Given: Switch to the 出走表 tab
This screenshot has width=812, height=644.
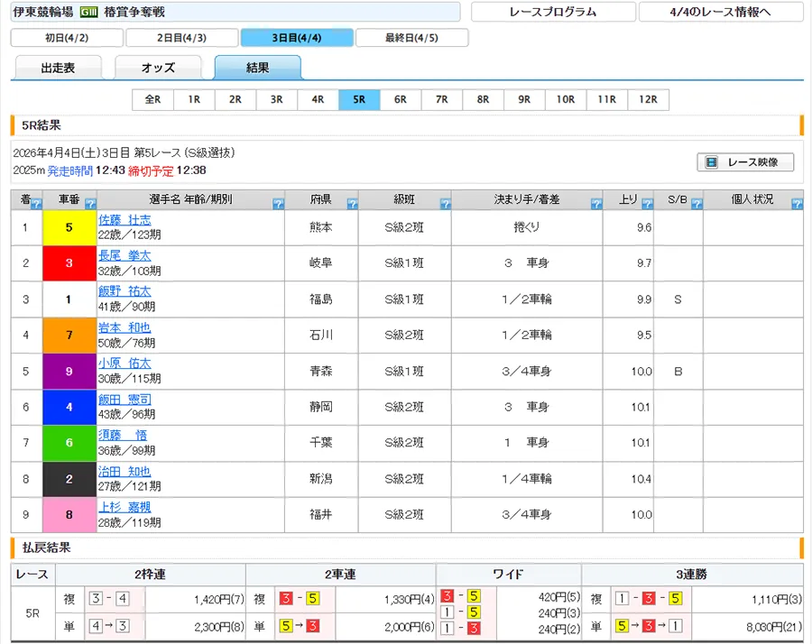Looking at the screenshot, I should (x=58, y=68).
